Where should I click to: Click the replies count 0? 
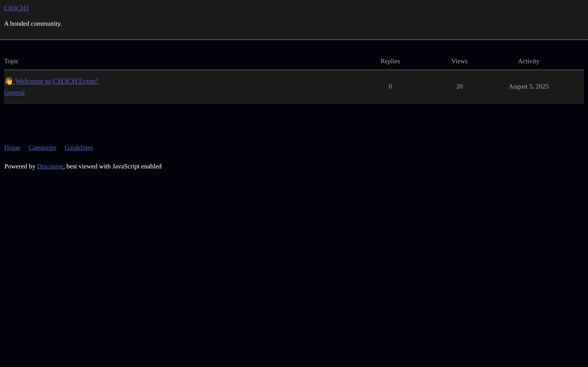tap(390, 86)
